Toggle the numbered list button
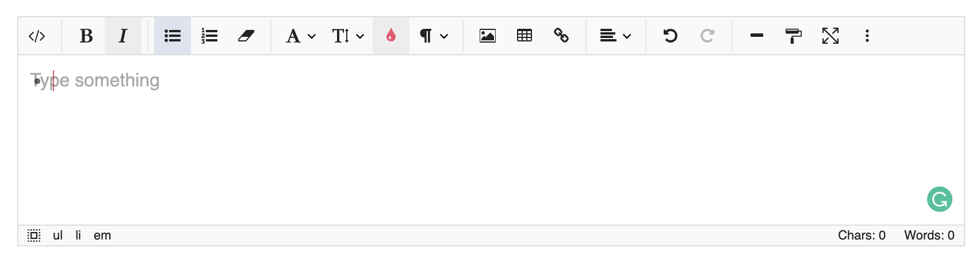 click(209, 36)
